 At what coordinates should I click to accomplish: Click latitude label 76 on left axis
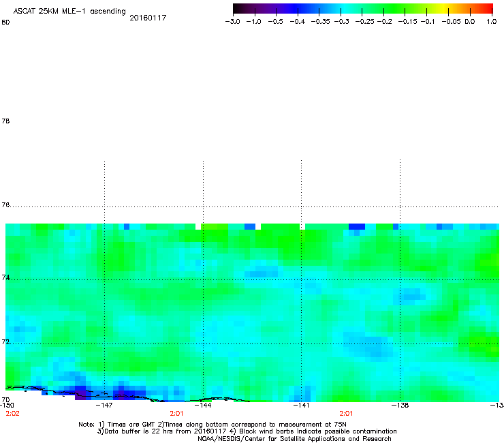click(x=5, y=204)
